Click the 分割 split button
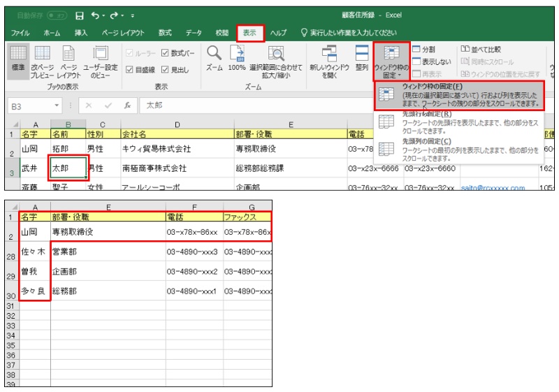Viewport: 559px width, 392px height. coord(423,50)
